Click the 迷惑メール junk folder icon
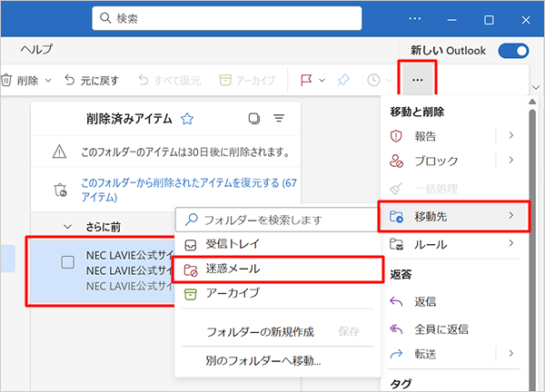 point(190,269)
